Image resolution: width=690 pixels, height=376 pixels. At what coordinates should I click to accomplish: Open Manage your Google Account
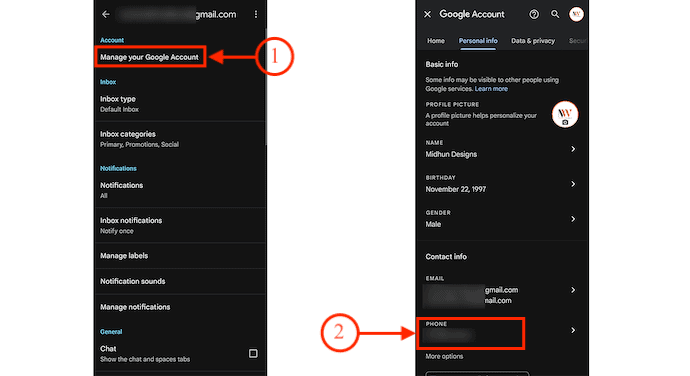pyautogui.click(x=150, y=57)
